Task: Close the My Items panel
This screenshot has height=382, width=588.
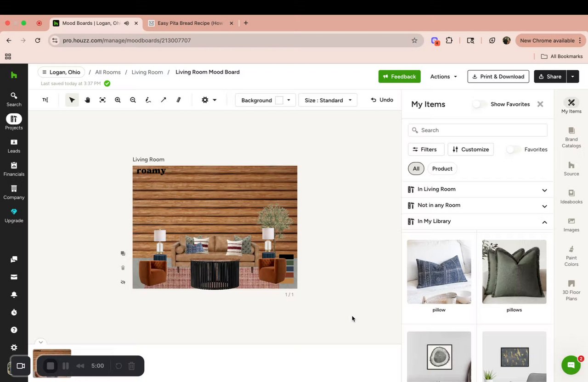Action: (540, 104)
